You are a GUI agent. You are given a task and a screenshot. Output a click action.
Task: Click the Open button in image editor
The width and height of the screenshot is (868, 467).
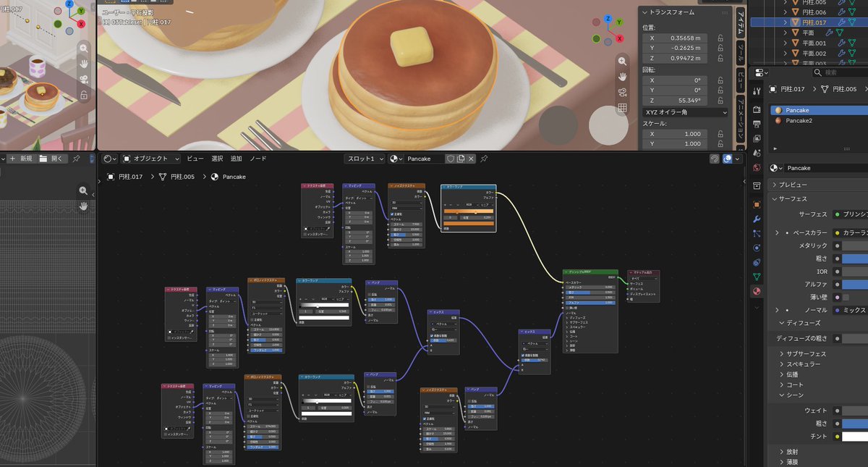[52, 159]
